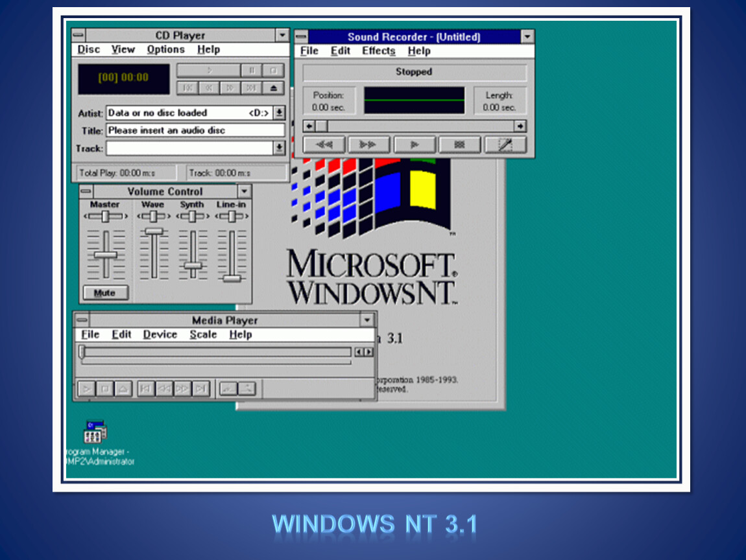
Task: Click Stop button in Sound Recorder
Action: point(459,145)
